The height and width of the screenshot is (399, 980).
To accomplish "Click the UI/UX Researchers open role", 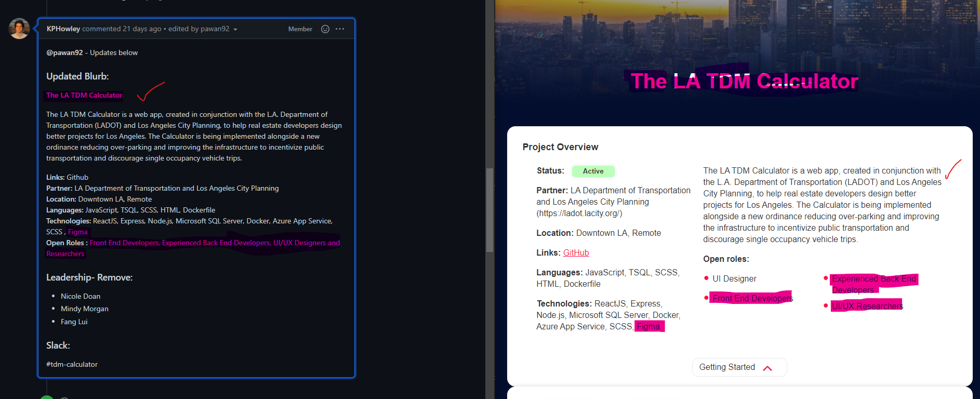I will tap(867, 306).
